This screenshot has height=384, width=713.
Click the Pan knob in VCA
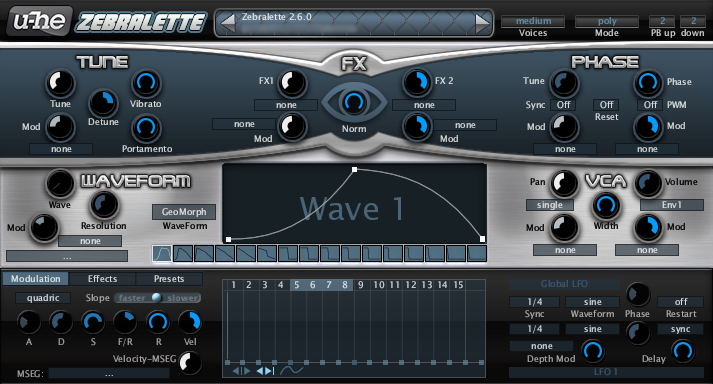pos(564,183)
